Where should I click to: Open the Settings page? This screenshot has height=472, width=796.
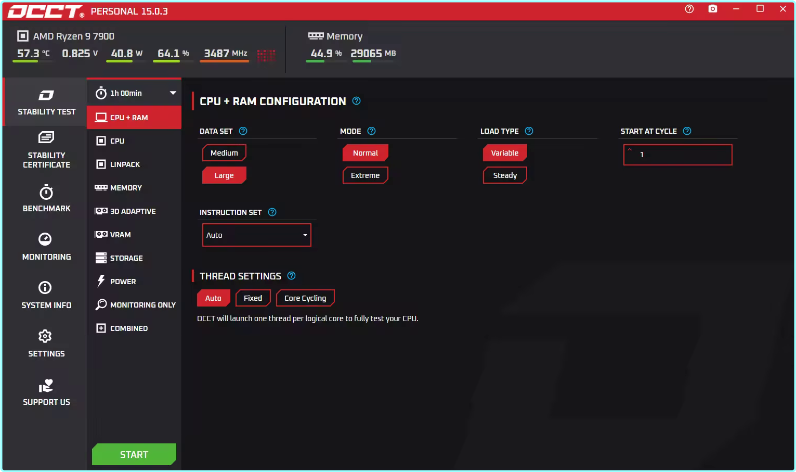point(46,343)
